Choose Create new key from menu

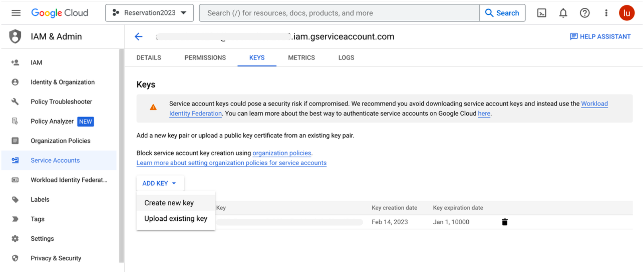pyautogui.click(x=169, y=203)
